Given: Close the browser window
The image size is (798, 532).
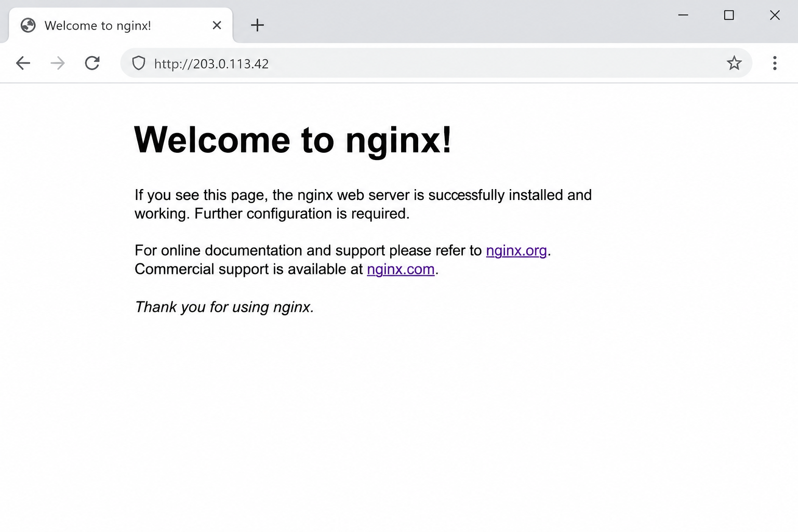Looking at the screenshot, I should pyautogui.click(x=775, y=15).
